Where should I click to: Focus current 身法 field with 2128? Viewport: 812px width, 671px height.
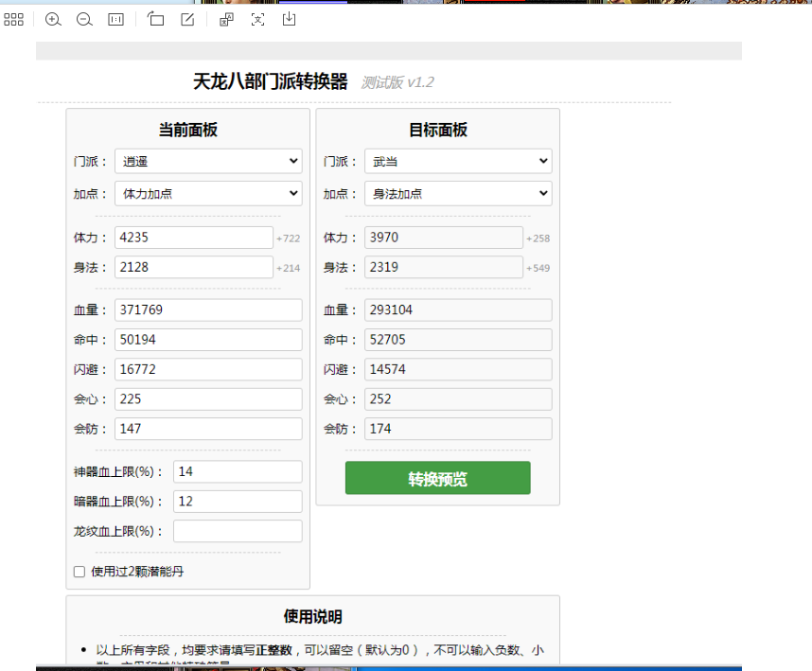click(x=194, y=267)
